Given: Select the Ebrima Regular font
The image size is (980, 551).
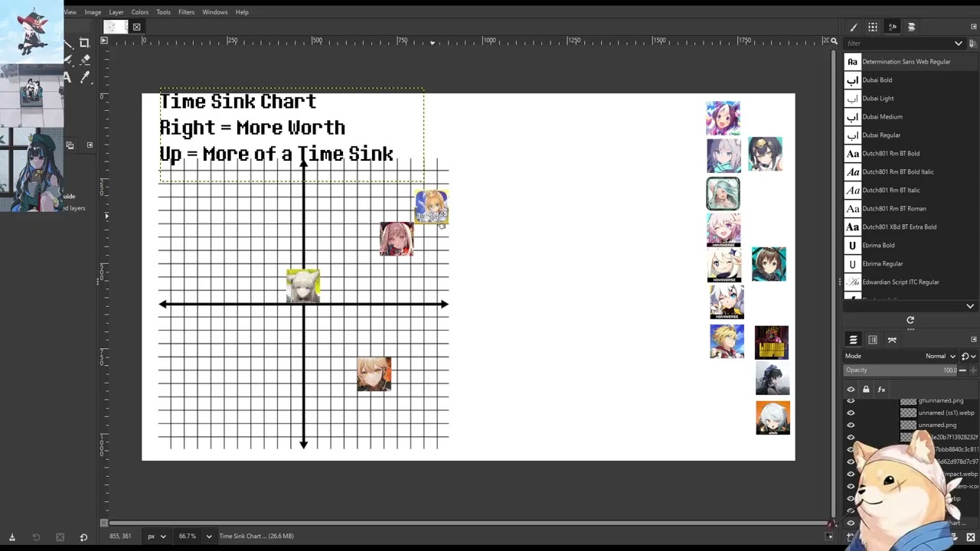Looking at the screenshot, I should tap(910, 263).
